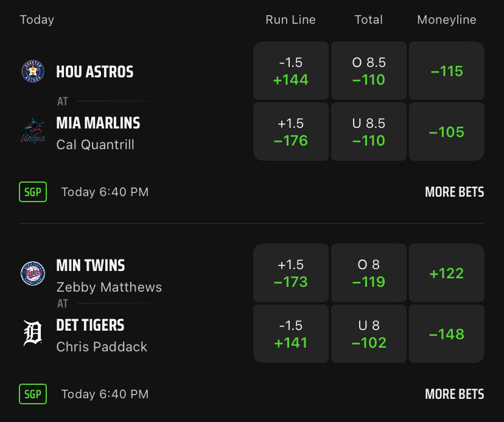Choose Twins +1.5 run line at -173

click(x=291, y=273)
